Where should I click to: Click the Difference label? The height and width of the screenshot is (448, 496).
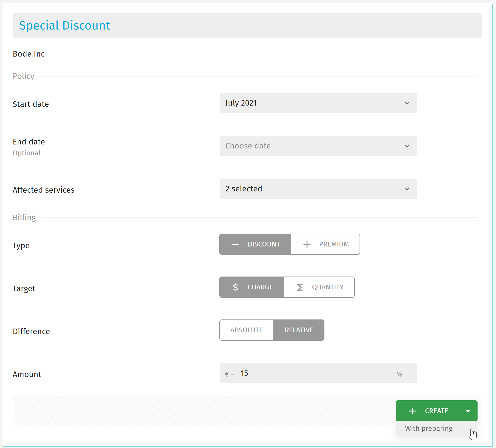coord(31,331)
